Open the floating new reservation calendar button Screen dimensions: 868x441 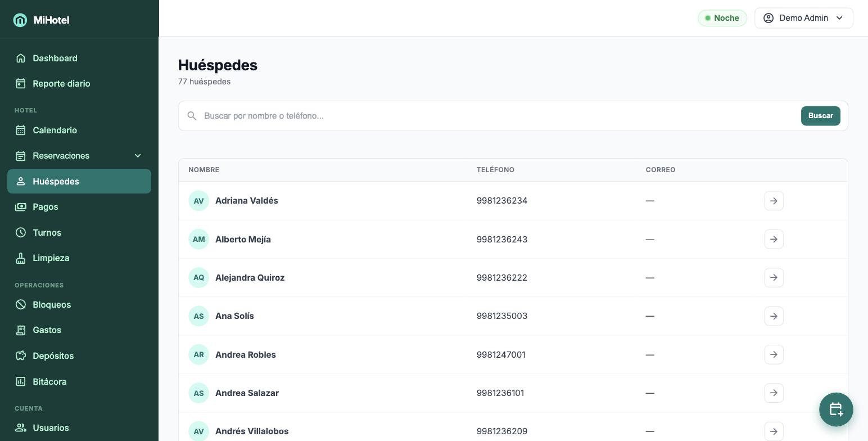click(x=836, y=409)
